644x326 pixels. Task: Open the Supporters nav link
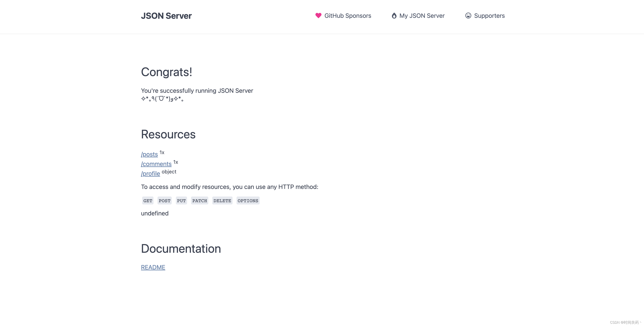(489, 16)
